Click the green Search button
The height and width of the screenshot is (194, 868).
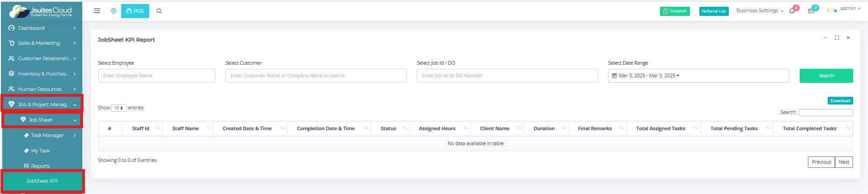tap(826, 76)
